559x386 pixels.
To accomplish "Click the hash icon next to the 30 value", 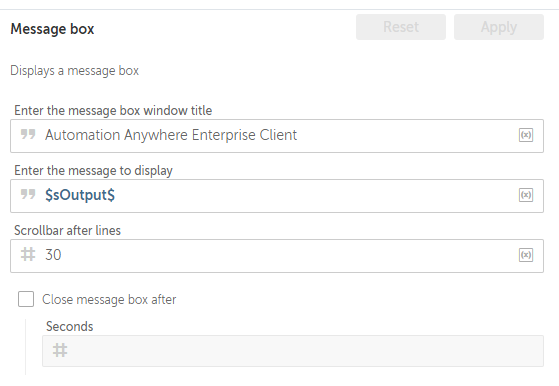I will 28,254.
